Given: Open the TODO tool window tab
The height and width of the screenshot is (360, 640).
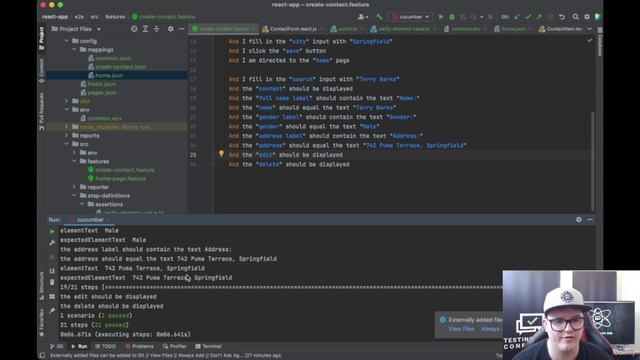Looking at the screenshot, I should coord(106,346).
